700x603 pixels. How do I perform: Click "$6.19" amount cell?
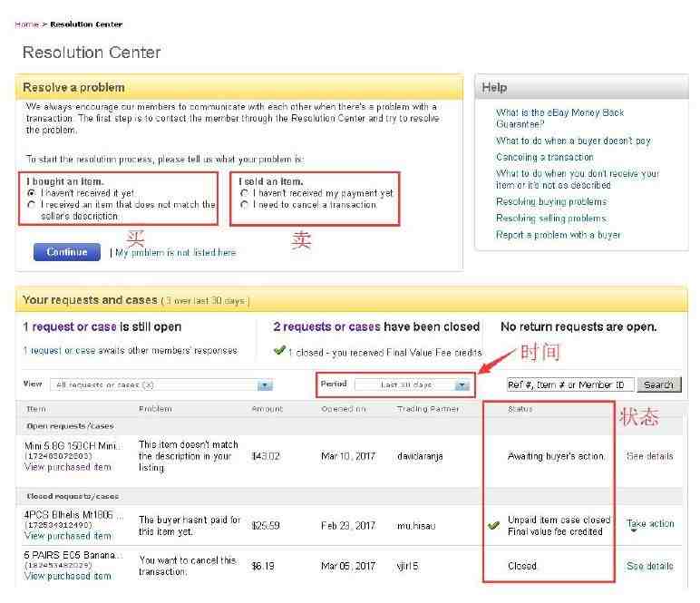(x=263, y=567)
